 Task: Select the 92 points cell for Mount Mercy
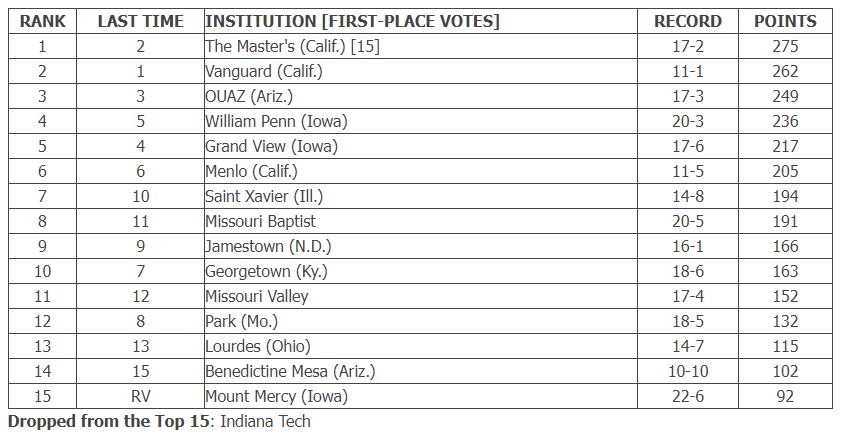785,396
